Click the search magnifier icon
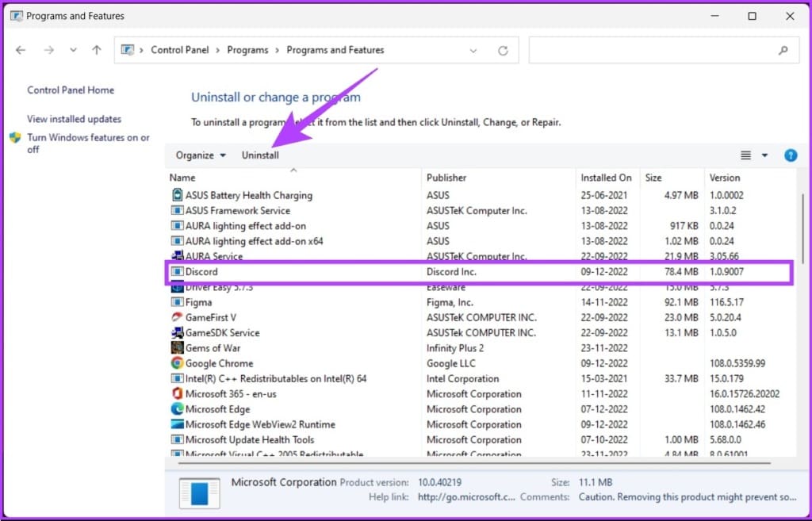This screenshot has width=812, height=521. coord(783,50)
